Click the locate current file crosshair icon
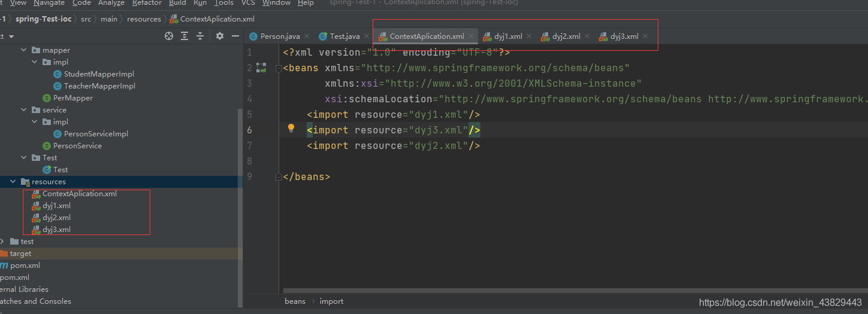Screen dimensions: 868x314 pyautogui.click(x=169, y=36)
